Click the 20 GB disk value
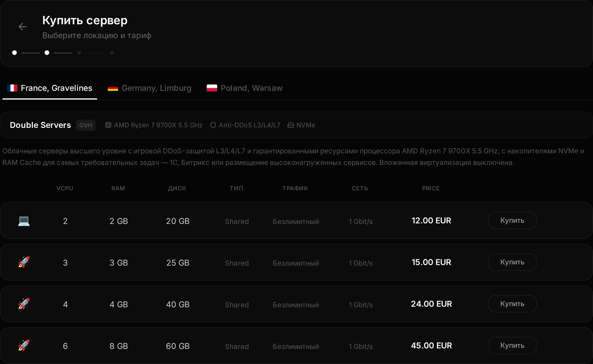Image resolution: width=593 pixels, height=364 pixels. coord(178,221)
